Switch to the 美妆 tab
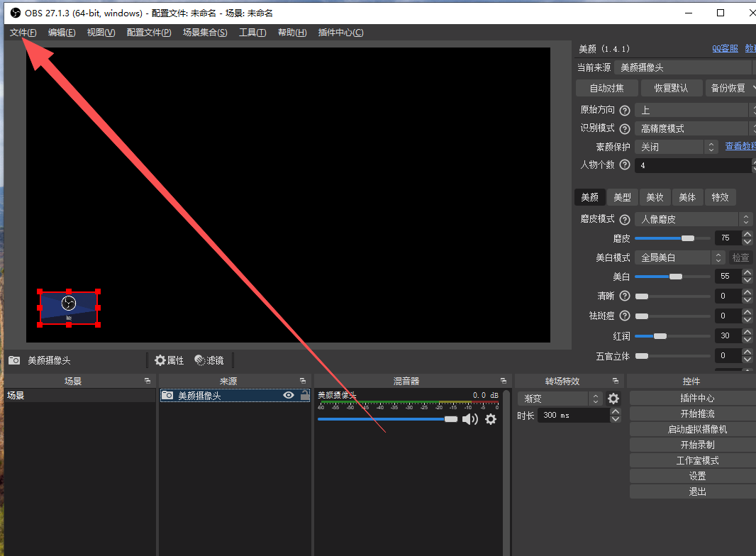 (x=655, y=197)
